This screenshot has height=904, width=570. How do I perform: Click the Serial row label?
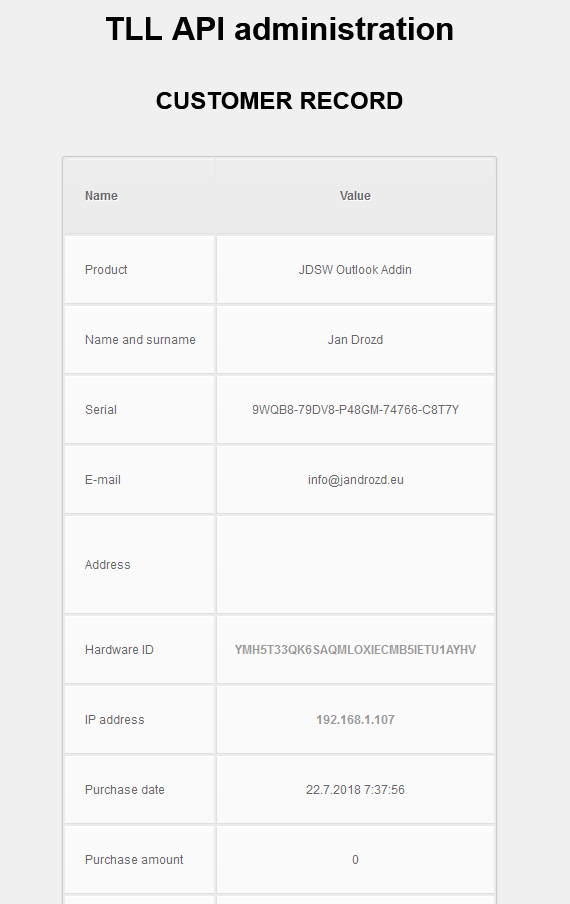click(101, 410)
